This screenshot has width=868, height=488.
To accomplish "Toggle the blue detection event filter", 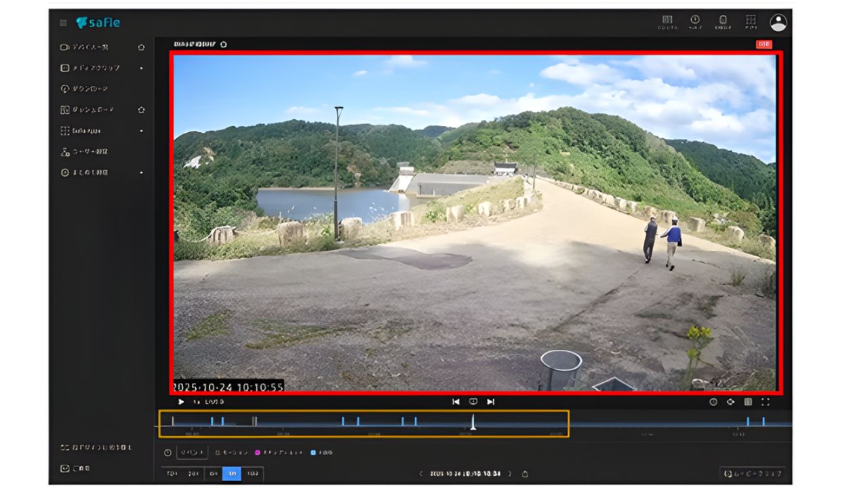I will 312,453.
